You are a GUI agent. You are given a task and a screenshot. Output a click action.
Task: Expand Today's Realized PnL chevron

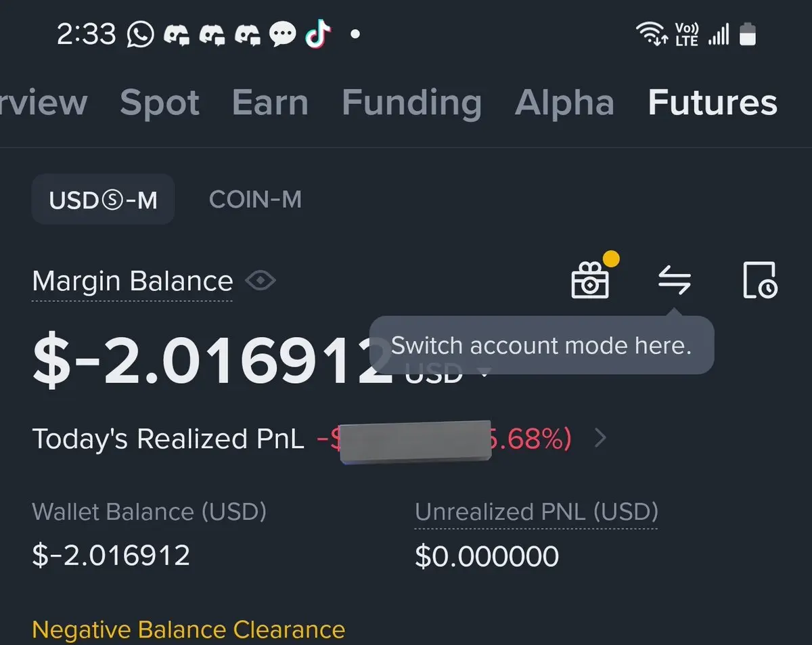(600, 439)
